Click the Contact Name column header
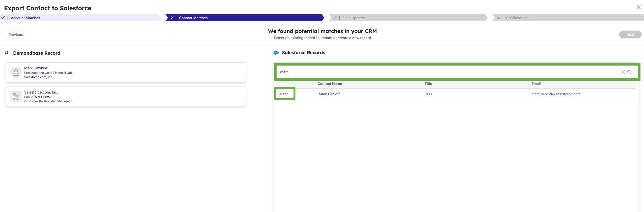Image resolution: width=644 pixels, height=212 pixels. (x=330, y=84)
